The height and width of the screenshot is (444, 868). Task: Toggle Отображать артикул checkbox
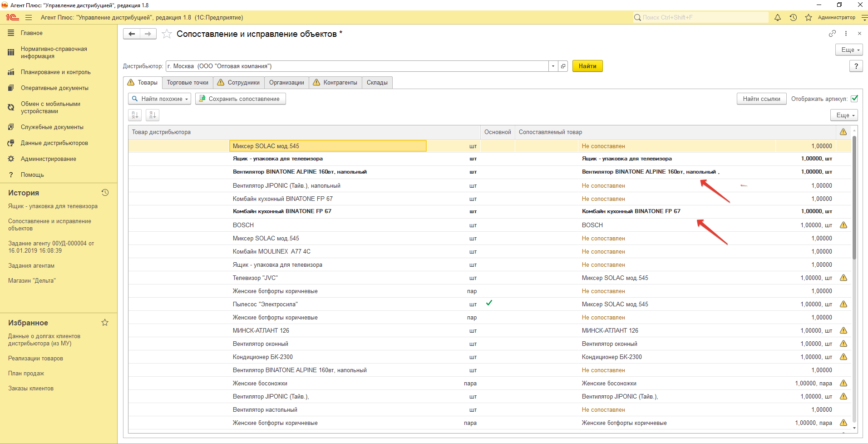[854, 99]
